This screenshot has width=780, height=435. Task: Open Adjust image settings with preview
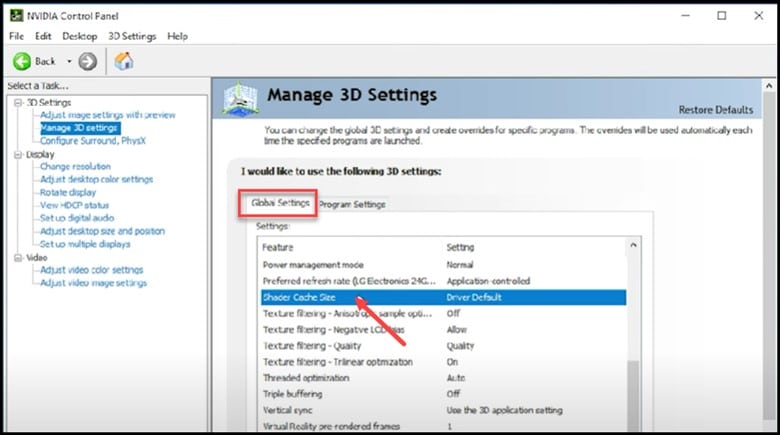click(x=105, y=115)
